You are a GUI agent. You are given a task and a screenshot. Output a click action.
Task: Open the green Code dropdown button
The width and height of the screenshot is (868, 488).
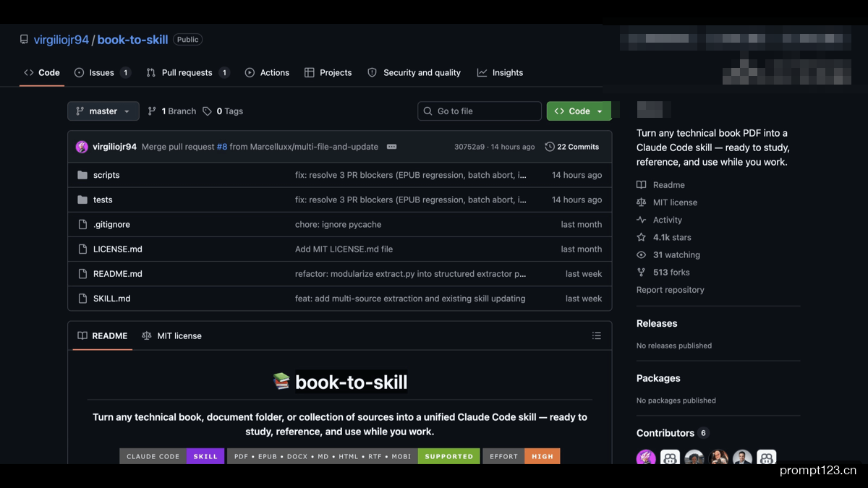(x=579, y=111)
